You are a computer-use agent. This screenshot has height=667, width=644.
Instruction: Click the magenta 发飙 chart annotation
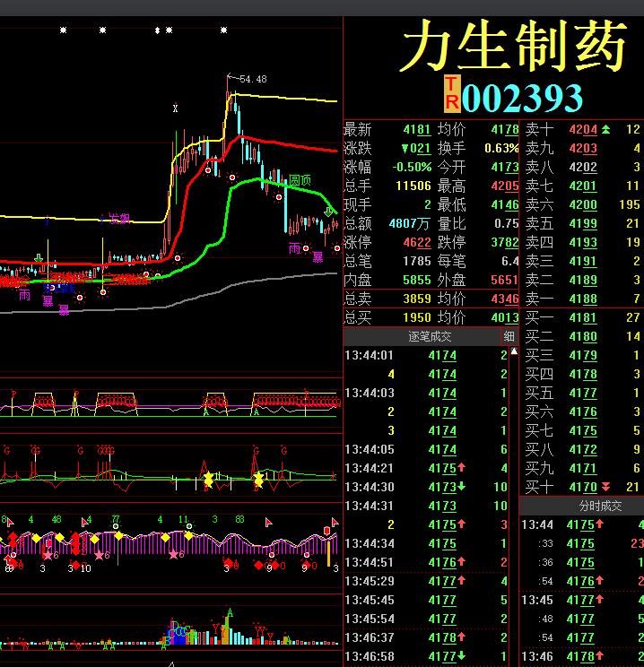[119, 218]
